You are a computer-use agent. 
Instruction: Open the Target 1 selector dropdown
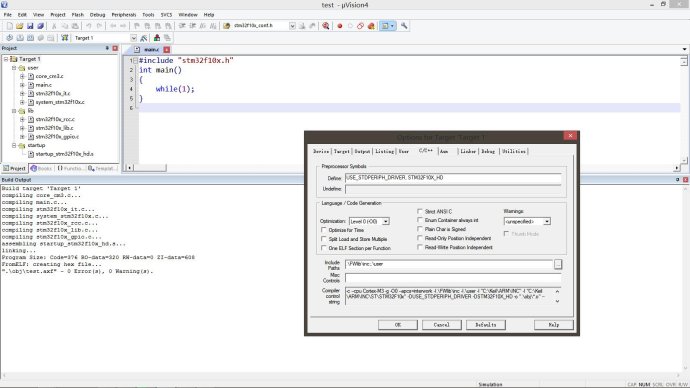(x=133, y=38)
